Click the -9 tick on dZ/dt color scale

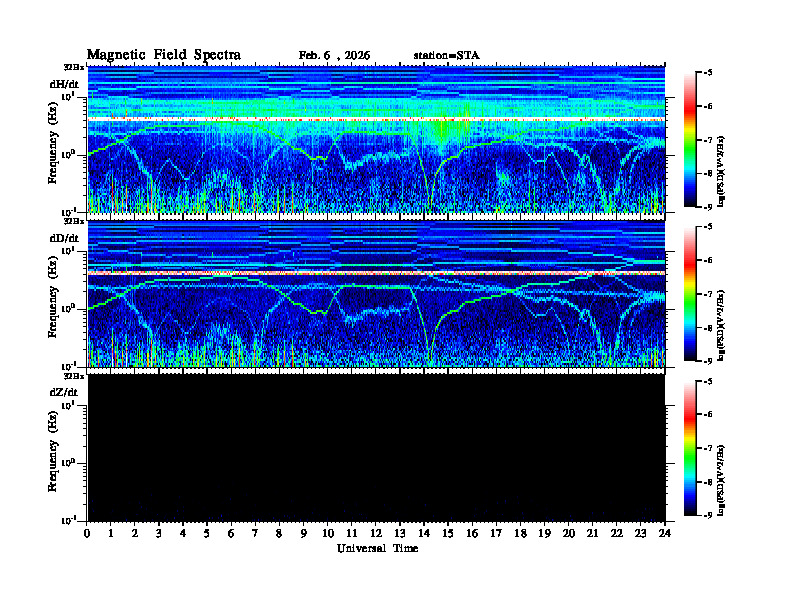coord(708,515)
